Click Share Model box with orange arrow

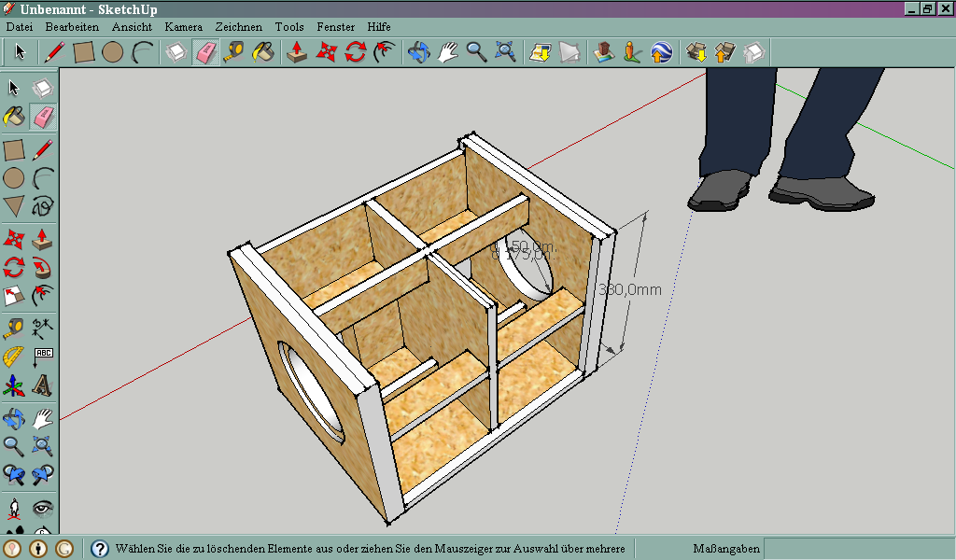(x=724, y=52)
